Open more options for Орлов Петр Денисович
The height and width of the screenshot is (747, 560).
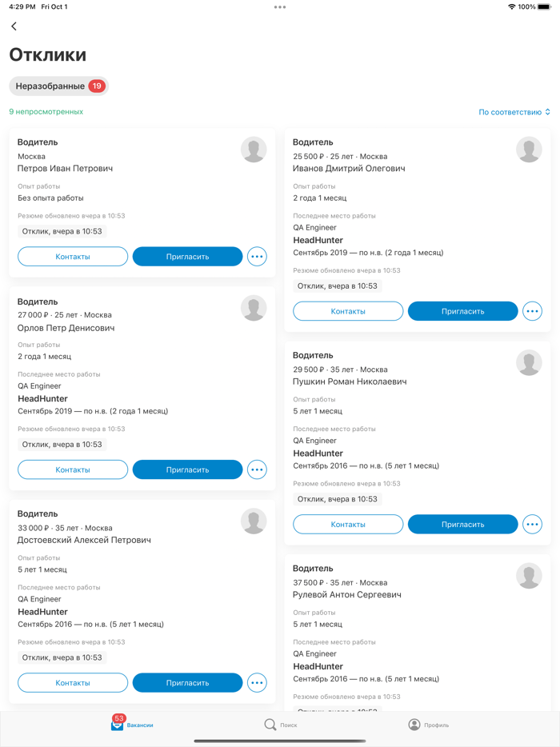point(257,469)
